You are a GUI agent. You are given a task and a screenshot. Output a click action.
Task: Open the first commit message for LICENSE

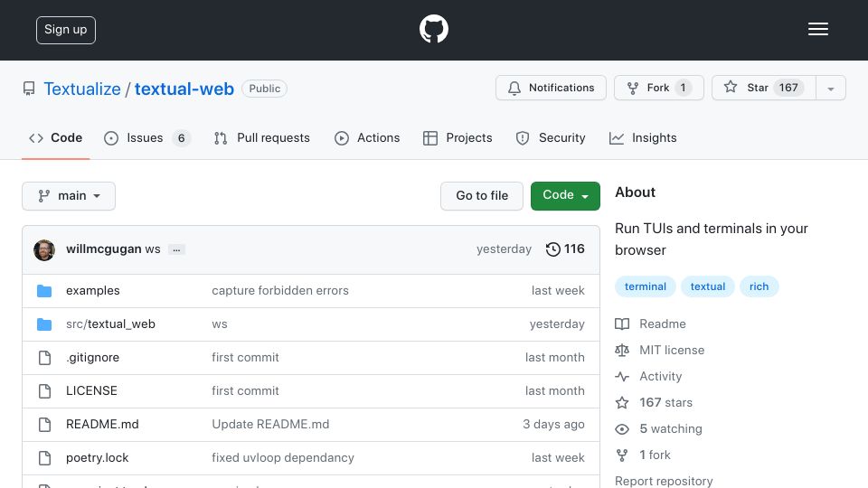[x=245, y=390]
